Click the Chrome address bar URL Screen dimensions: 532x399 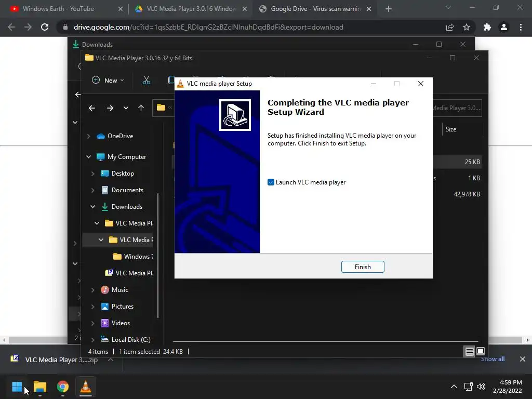point(208,27)
